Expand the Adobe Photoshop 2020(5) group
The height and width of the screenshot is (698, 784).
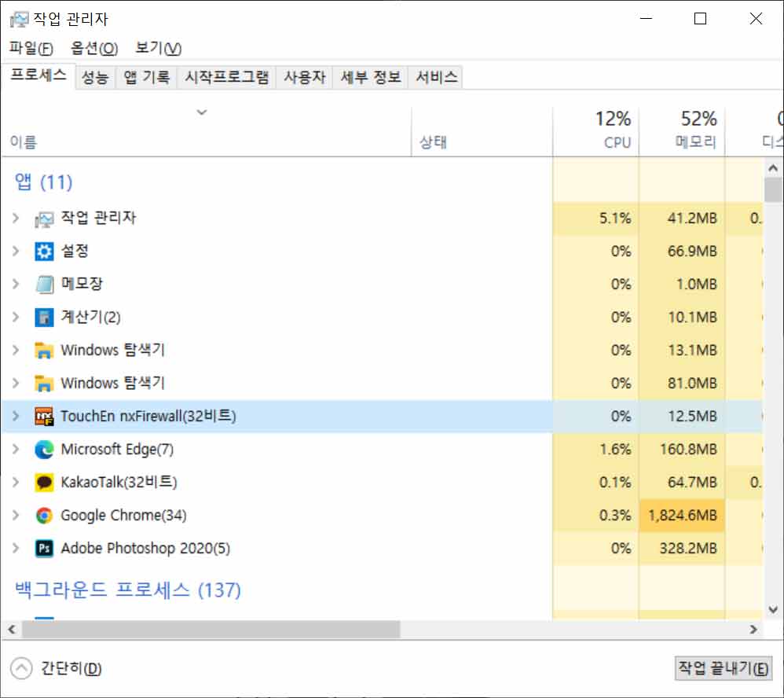(x=16, y=549)
